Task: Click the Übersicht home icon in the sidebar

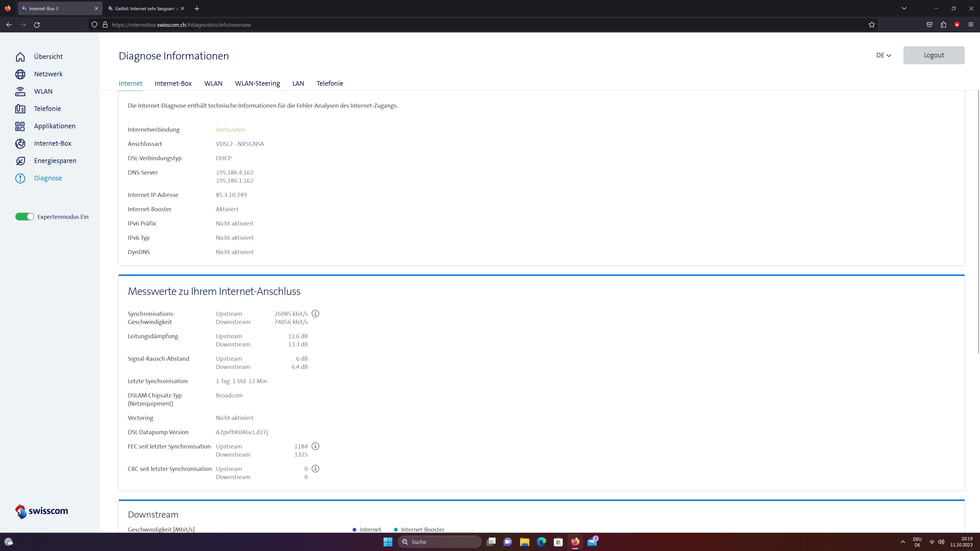Action: (x=20, y=57)
